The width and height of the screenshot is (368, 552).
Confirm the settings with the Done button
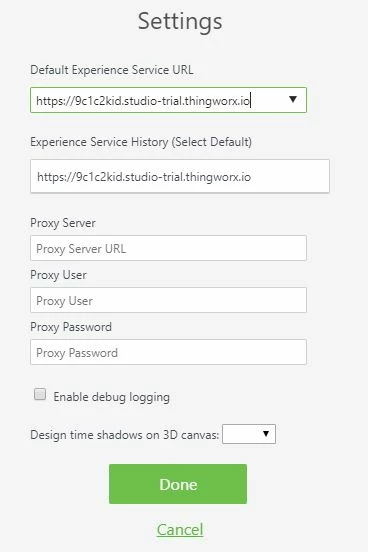(x=178, y=484)
